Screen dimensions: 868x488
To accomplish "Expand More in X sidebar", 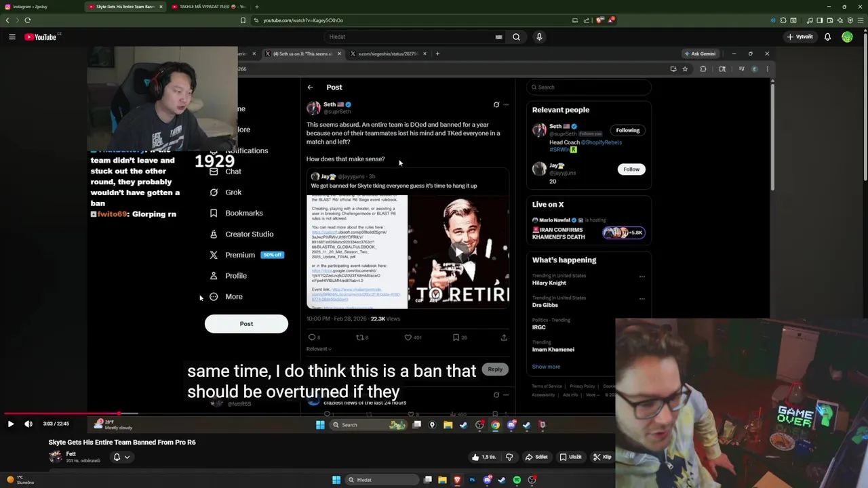I will [x=226, y=297].
